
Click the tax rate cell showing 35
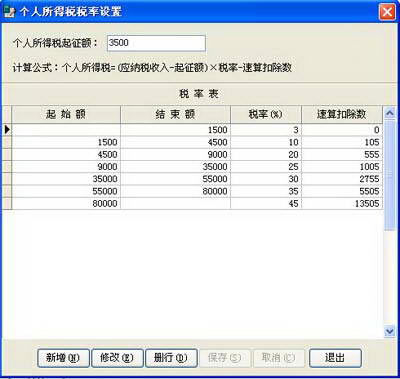tap(266, 191)
